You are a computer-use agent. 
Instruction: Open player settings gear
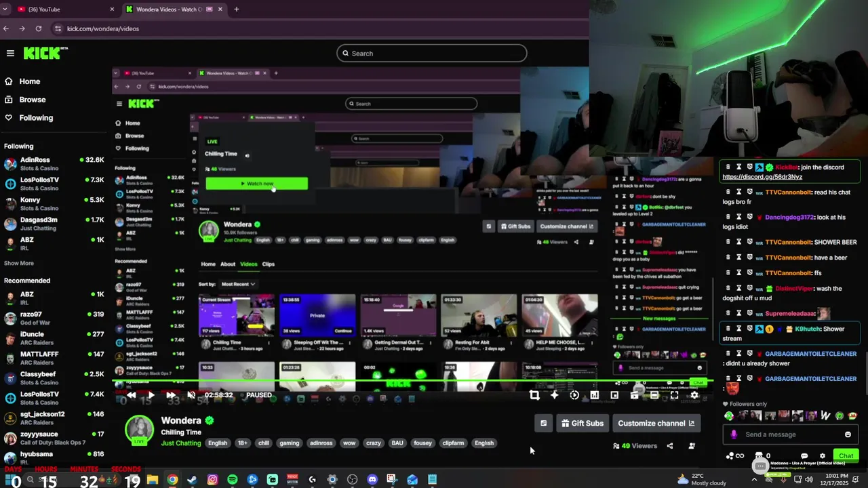coord(694,395)
